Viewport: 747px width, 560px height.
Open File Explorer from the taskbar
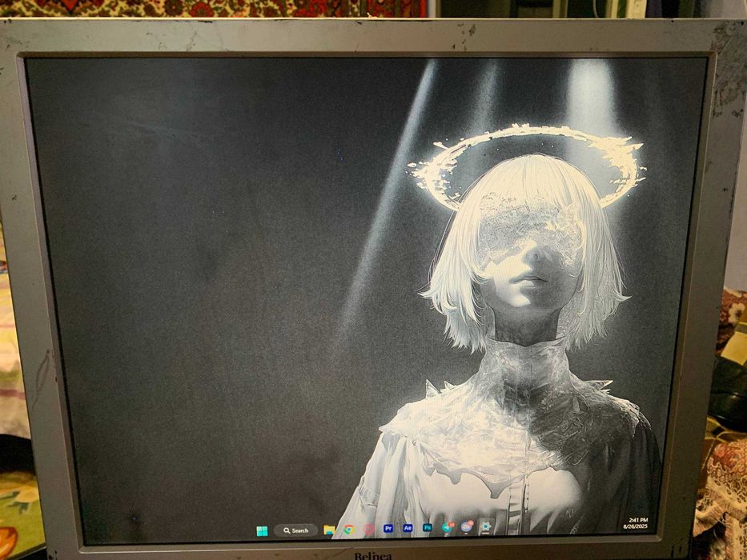click(329, 530)
